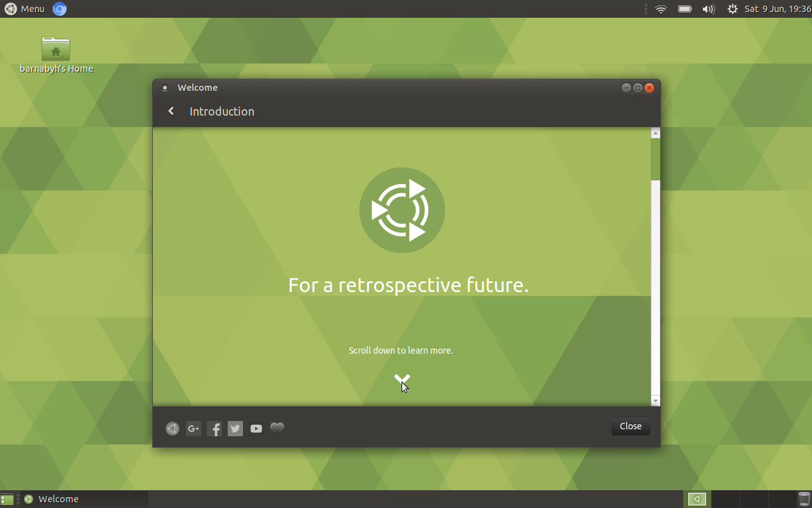
Task: Open the Wi-Fi network indicator
Action: [x=661, y=9]
